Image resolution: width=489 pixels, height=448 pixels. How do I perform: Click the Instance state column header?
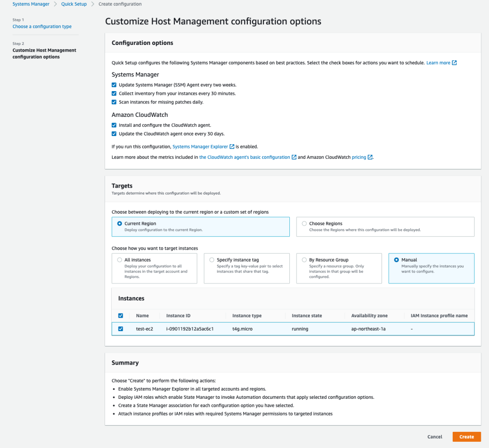(307, 315)
